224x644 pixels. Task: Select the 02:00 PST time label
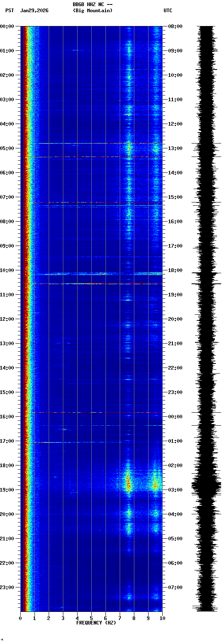(7, 75)
